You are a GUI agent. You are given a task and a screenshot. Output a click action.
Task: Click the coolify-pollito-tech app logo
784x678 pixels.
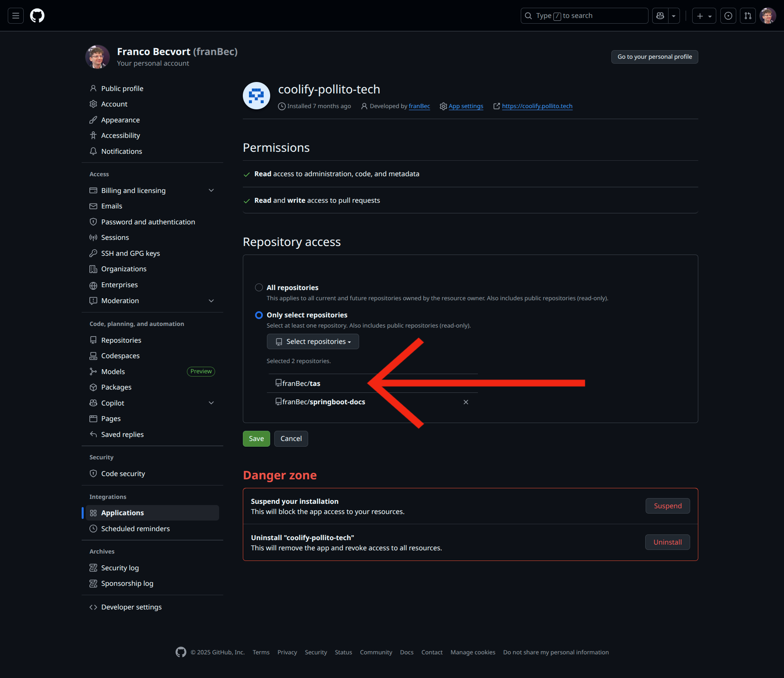coord(256,95)
